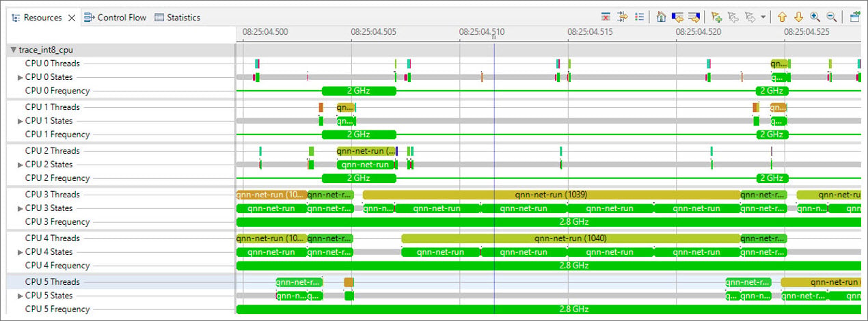Select previous resource with up arrow
This screenshot has width=868, height=321.
point(782,17)
